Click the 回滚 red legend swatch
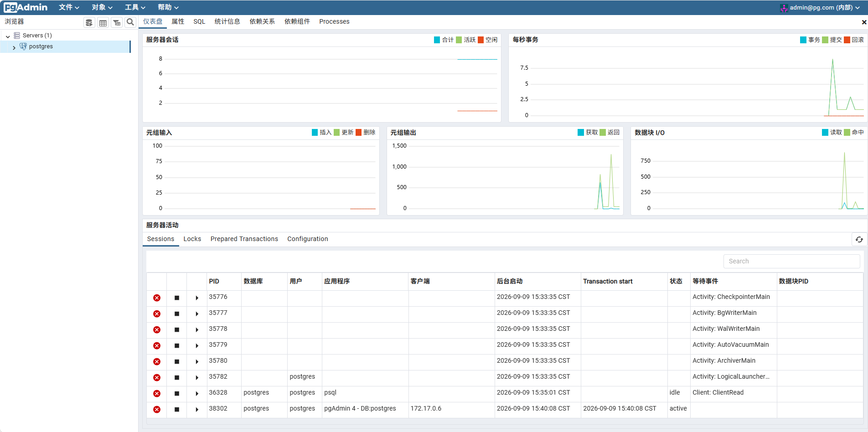Image resolution: width=868 pixels, height=432 pixels. pyautogui.click(x=847, y=40)
